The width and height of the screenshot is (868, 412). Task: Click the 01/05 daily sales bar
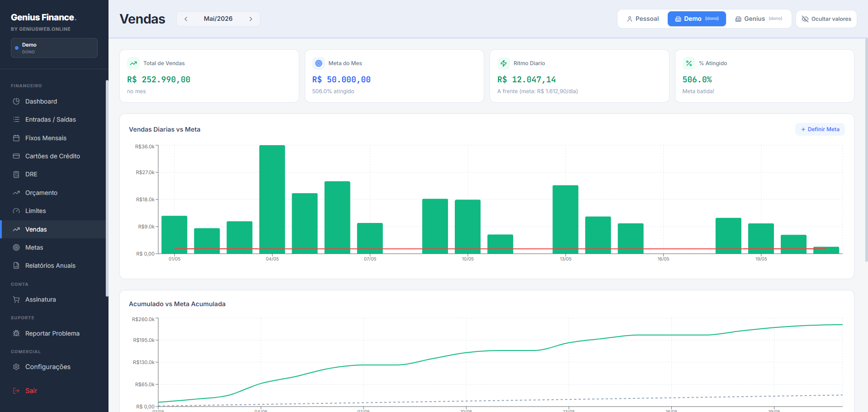pos(175,234)
